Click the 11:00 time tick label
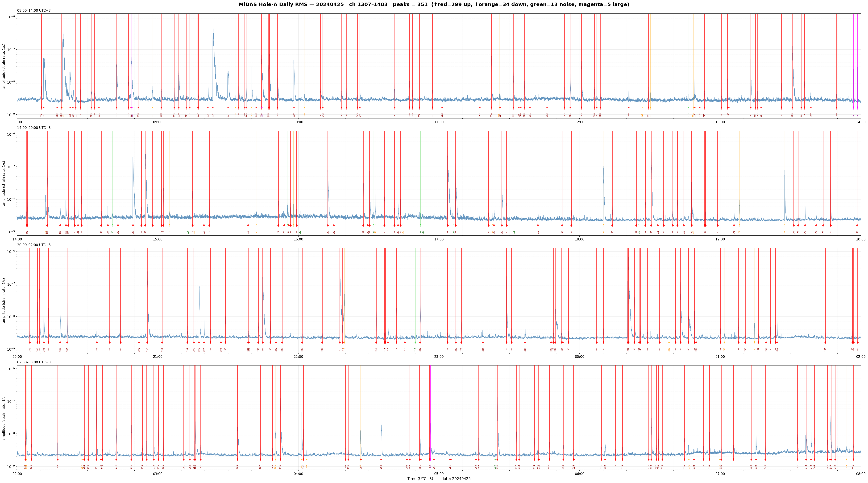868x483 pixels. pyautogui.click(x=439, y=122)
